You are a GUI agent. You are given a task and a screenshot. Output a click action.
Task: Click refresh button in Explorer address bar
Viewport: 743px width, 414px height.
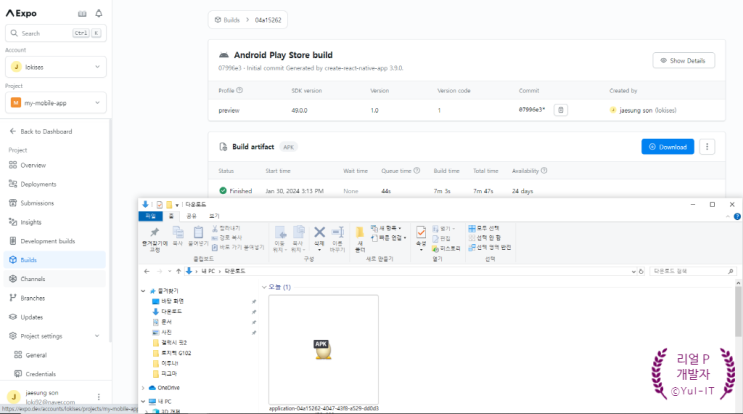click(x=641, y=271)
